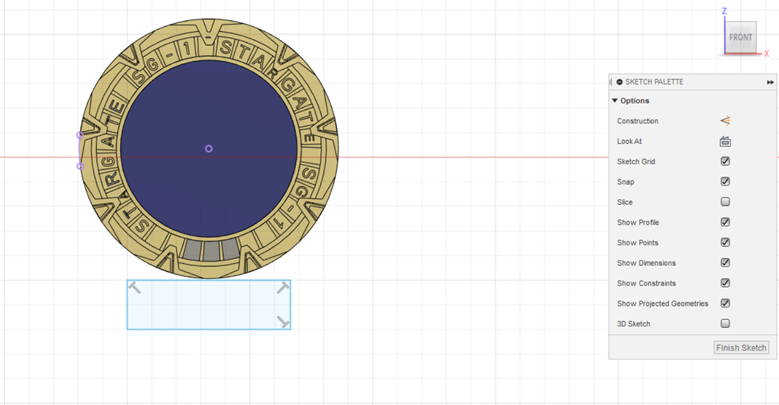This screenshot has width=779, height=405.
Task: Click the Sketch Palette title text
Action: click(x=654, y=82)
